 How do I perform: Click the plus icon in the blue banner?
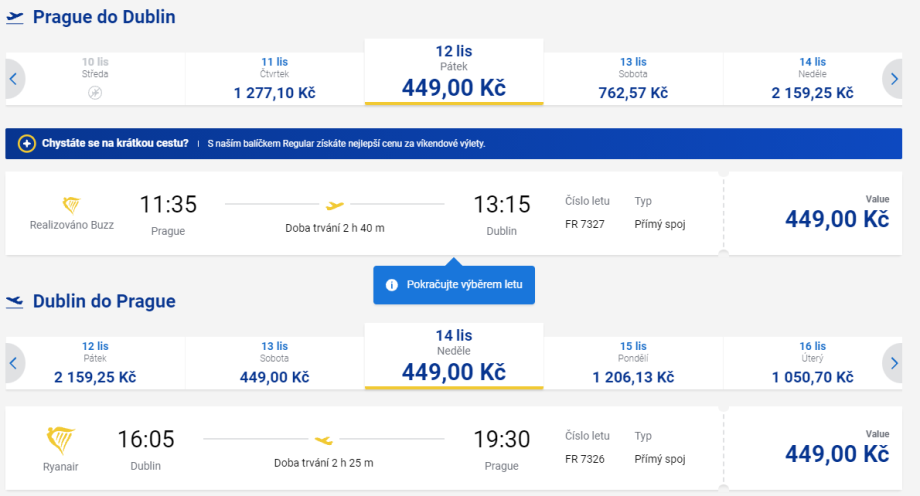pyautogui.click(x=27, y=143)
